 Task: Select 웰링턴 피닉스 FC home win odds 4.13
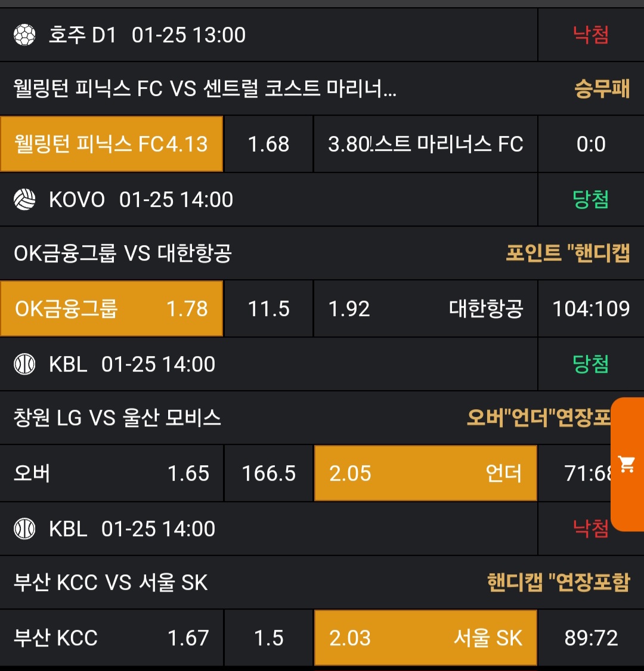tap(112, 144)
